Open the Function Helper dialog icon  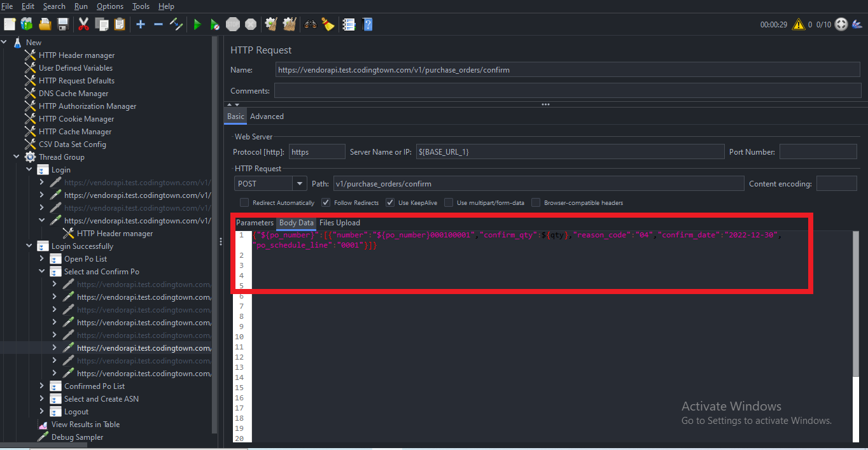(349, 24)
